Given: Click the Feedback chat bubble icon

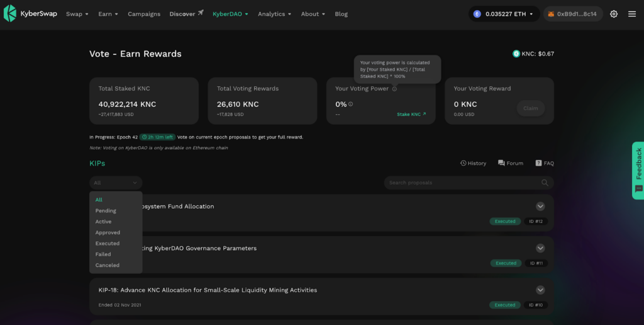Looking at the screenshot, I should tap(639, 189).
